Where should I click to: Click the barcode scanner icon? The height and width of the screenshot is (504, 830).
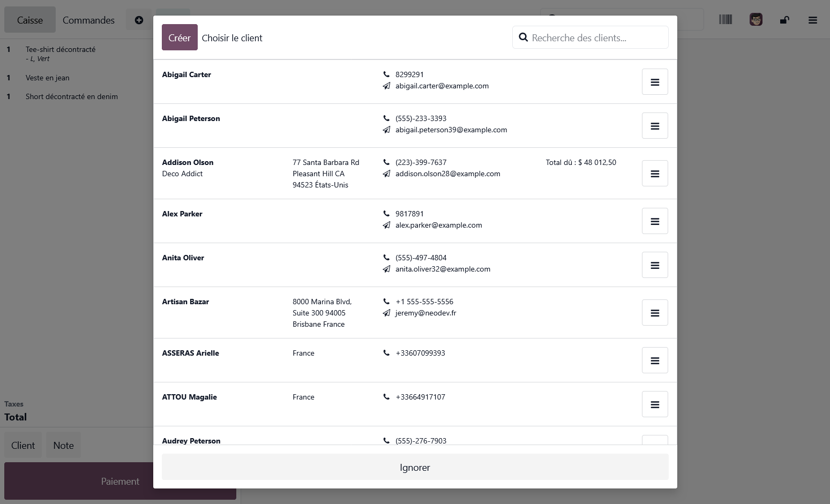[x=726, y=19]
